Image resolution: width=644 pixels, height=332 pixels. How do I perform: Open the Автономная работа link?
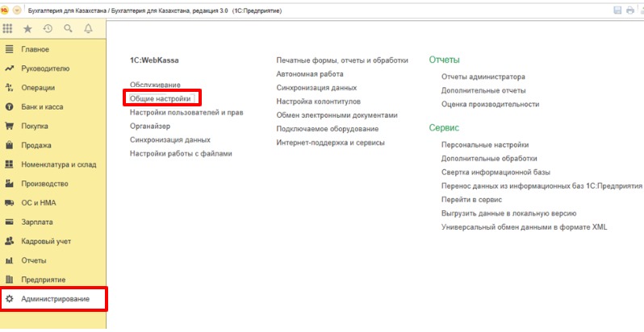pyautogui.click(x=310, y=74)
